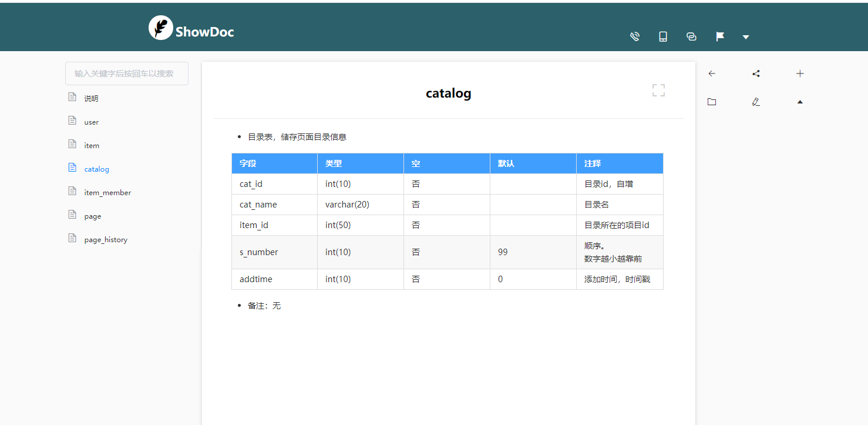Click the folder icon in right toolbar

[x=712, y=102]
